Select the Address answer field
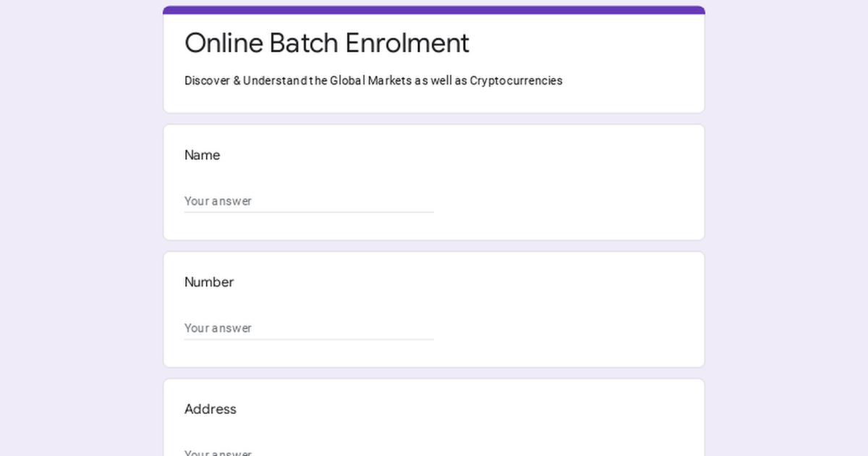Viewport: 868px width, 456px height. [x=309, y=452]
